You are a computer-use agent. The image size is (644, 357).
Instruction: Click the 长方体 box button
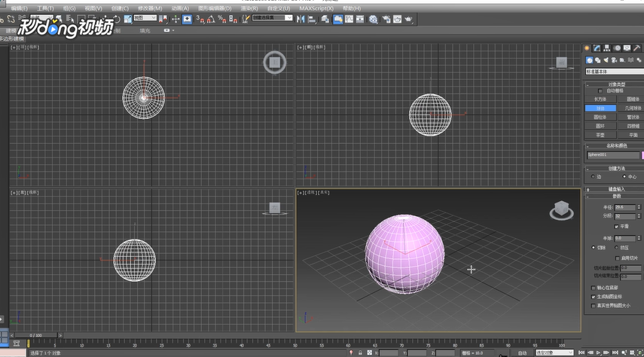coord(600,99)
